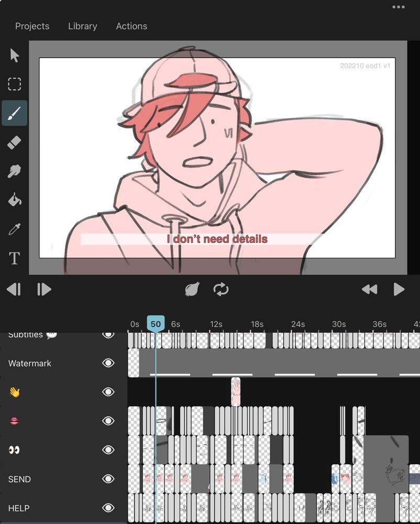Hide the eyes emoji layer
The height and width of the screenshot is (524, 420).
108,450
